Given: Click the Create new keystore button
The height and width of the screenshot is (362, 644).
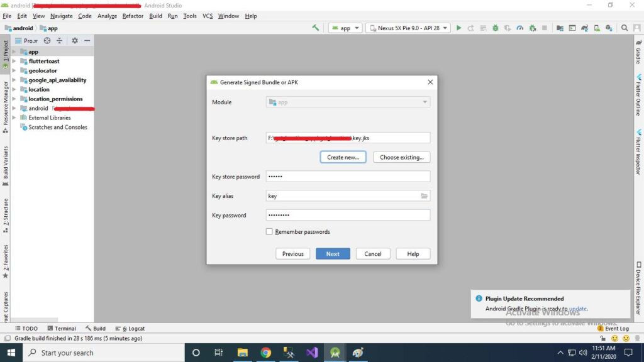Looking at the screenshot, I should point(343,157).
